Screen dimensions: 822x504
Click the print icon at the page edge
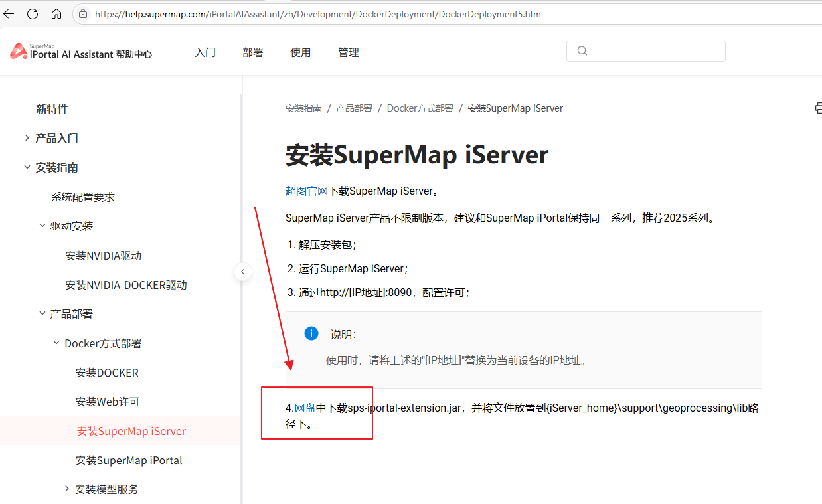pyautogui.click(x=819, y=108)
